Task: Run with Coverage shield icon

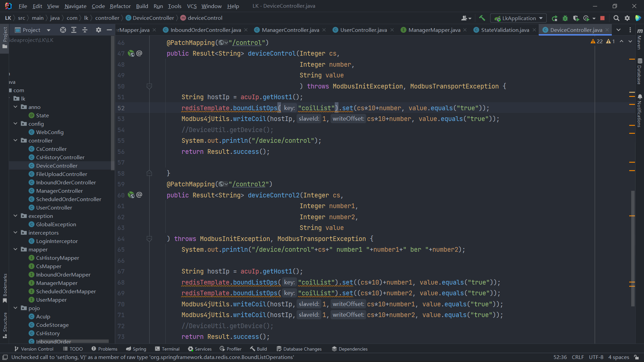Action: coord(576,18)
